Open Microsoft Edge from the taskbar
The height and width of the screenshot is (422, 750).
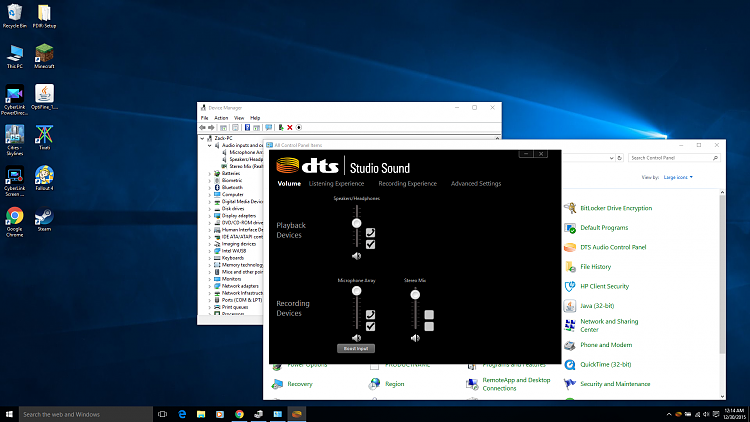coord(182,414)
